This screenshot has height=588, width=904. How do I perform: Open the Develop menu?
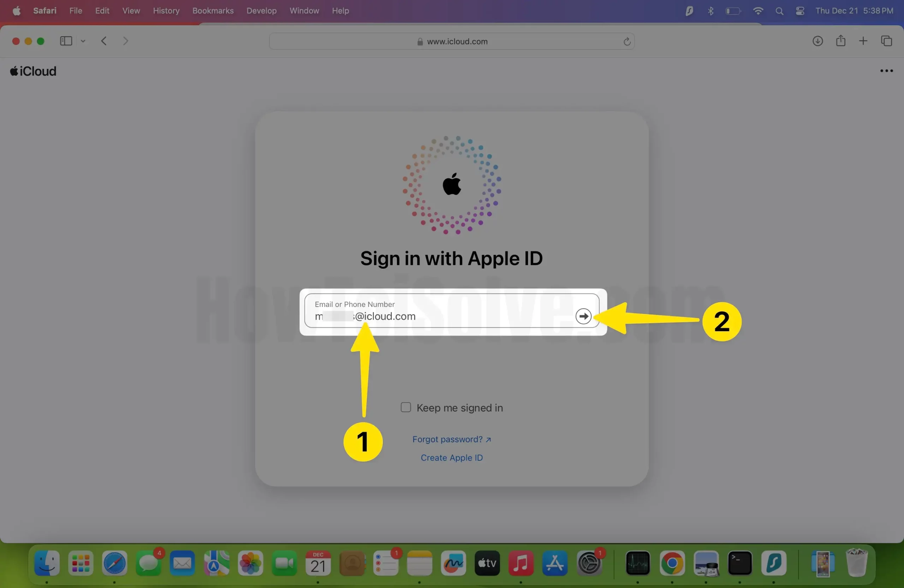(261, 11)
